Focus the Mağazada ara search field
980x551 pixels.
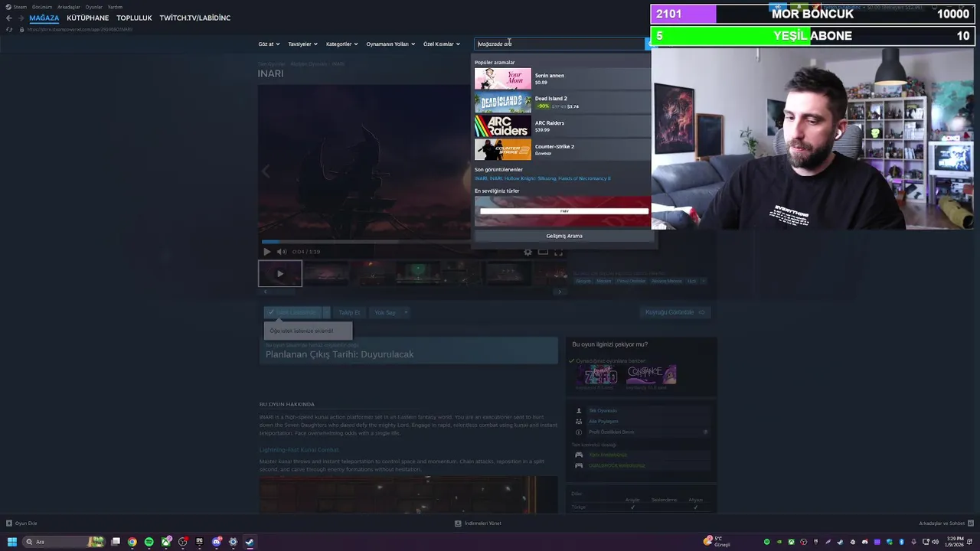click(x=559, y=44)
